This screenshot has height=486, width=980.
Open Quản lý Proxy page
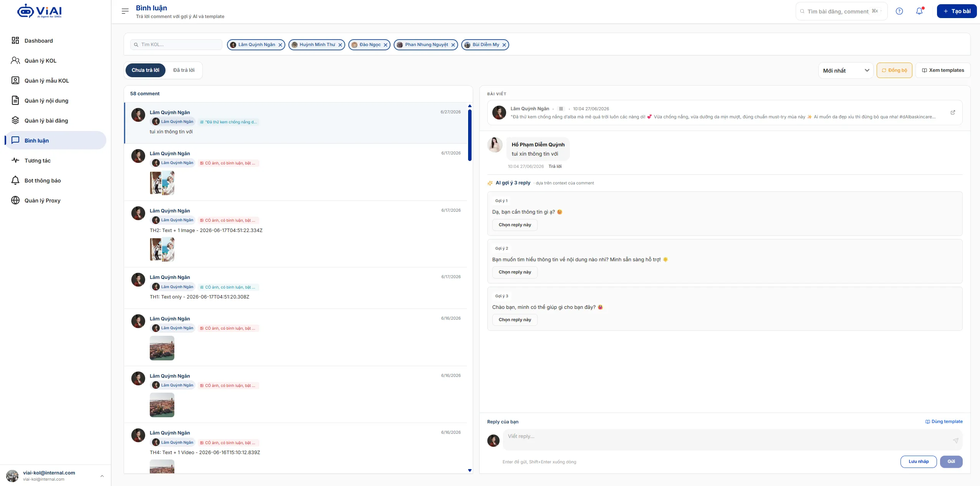coord(55,201)
